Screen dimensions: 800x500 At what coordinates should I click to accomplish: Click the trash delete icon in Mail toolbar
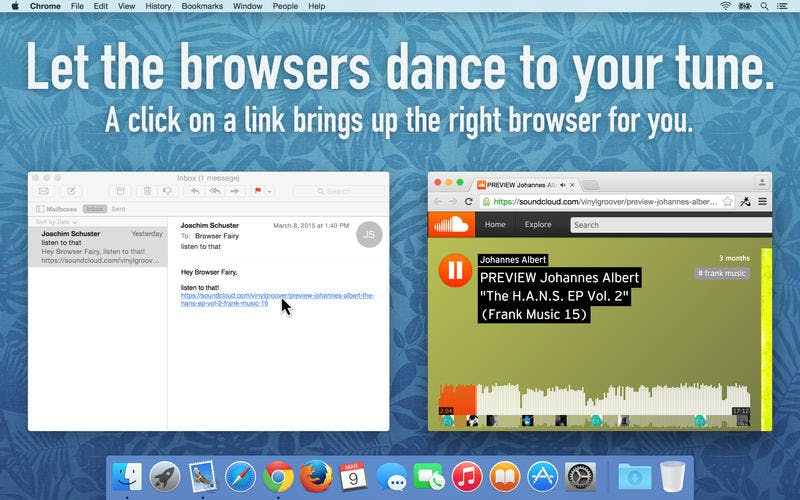pyautogui.click(x=147, y=191)
